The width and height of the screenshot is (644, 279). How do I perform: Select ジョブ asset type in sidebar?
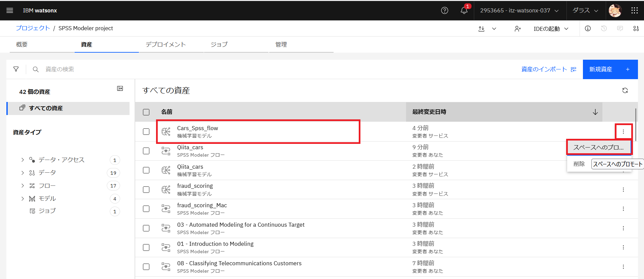click(47, 211)
